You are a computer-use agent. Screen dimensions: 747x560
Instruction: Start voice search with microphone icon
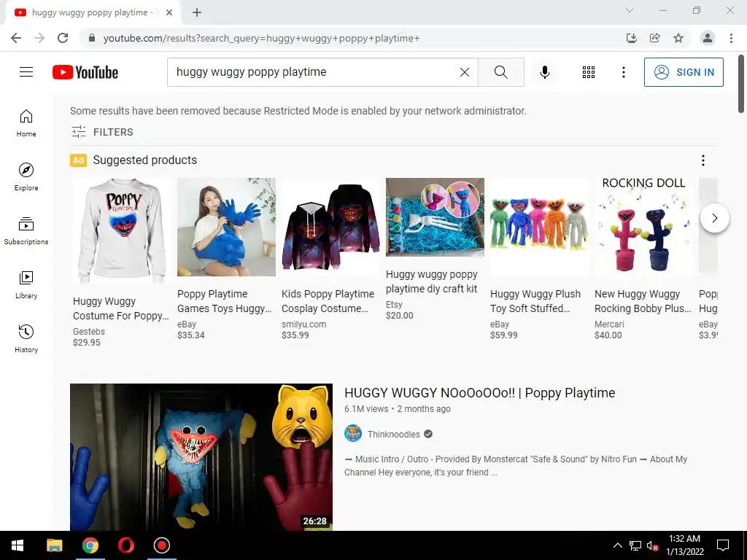pos(544,72)
